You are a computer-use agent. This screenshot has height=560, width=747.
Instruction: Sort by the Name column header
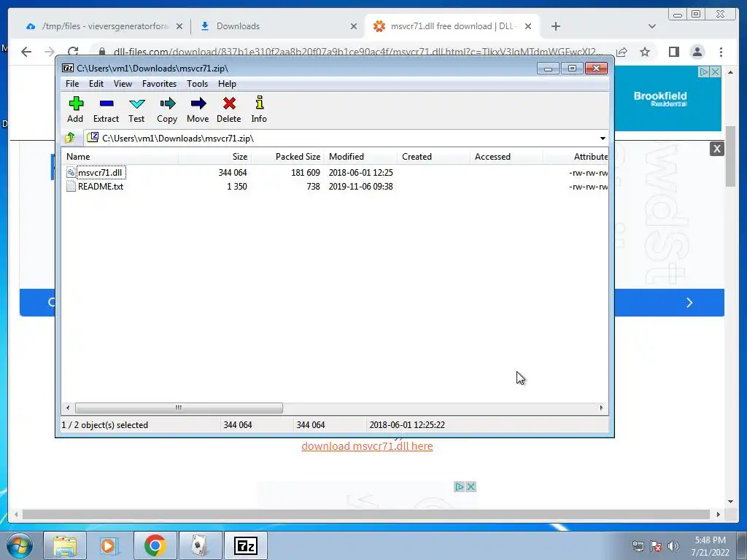click(120, 157)
